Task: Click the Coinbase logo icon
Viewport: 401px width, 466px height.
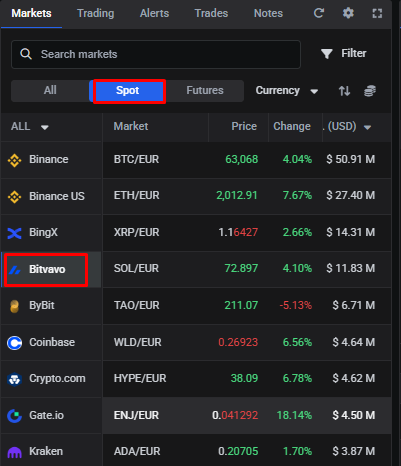Action: (x=14, y=343)
